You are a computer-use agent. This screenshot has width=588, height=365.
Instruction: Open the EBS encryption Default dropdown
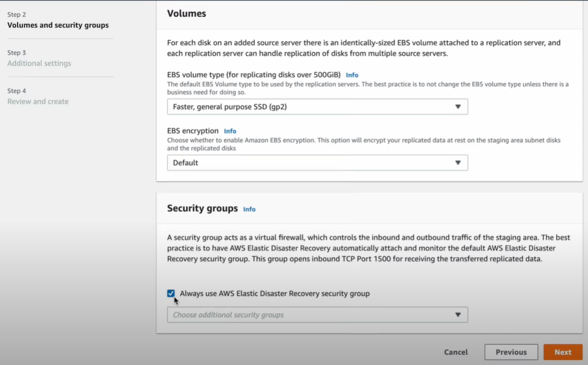[317, 163]
